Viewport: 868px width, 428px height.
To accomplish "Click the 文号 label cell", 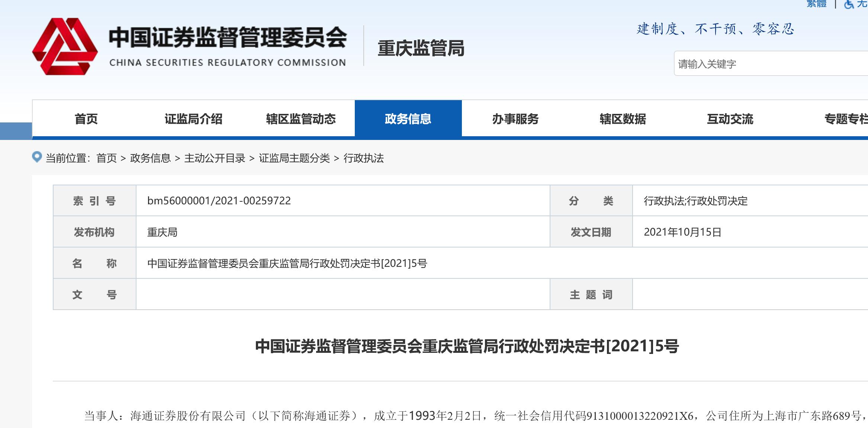I will 94,294.
